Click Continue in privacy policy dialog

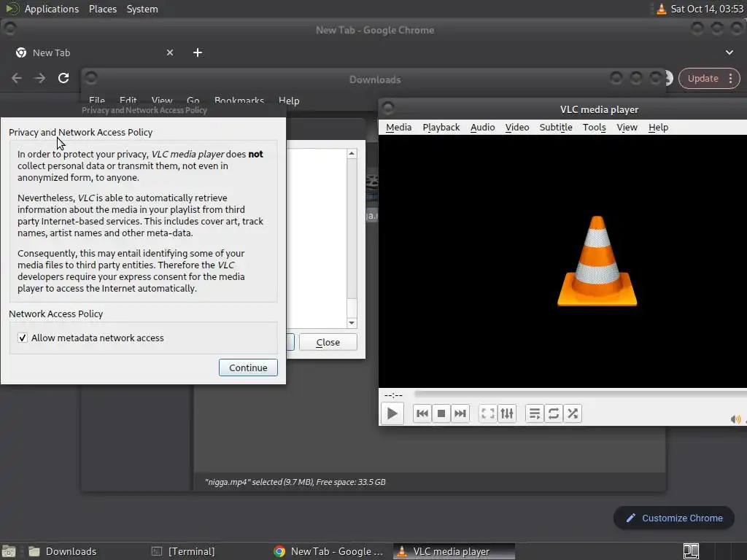pos(248,367)
